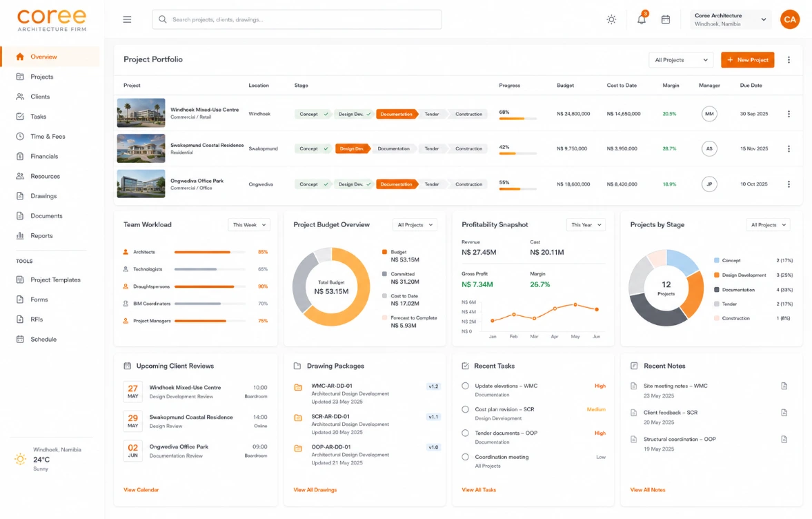Open Coree Architecture organization dropdown
This screenshot has width=812, height=519.
pos(730,20)
